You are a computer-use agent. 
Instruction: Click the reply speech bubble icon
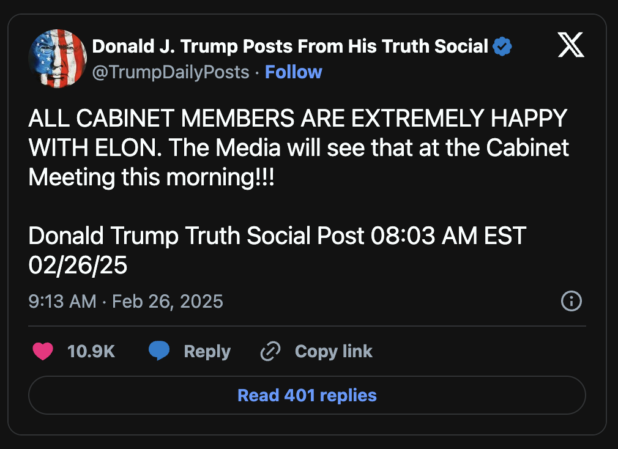tap(158, 351)
